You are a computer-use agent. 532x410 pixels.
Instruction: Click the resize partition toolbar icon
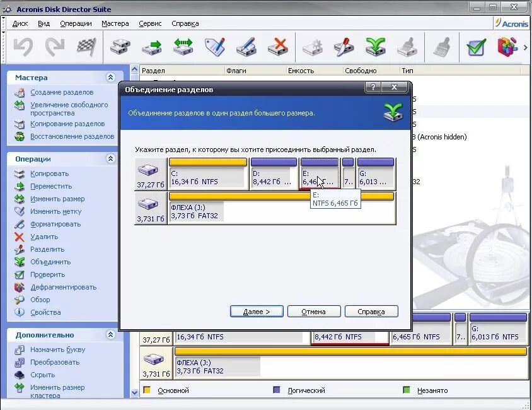coord(183,47)
